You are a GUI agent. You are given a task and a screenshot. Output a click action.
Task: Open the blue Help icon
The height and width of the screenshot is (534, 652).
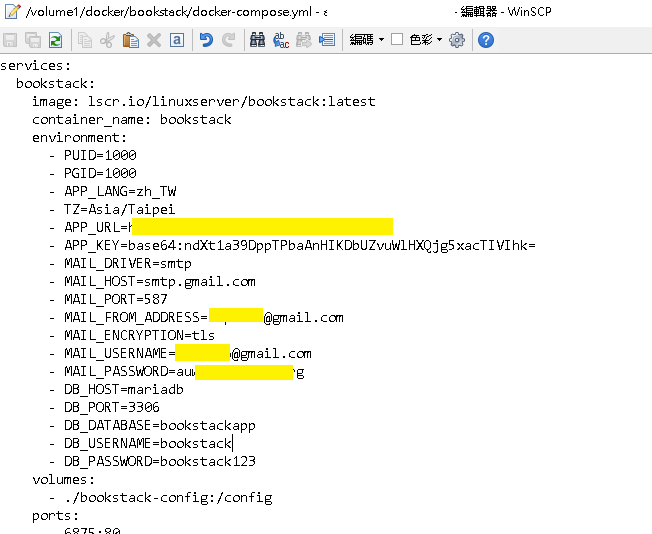[x=486, y=40]
